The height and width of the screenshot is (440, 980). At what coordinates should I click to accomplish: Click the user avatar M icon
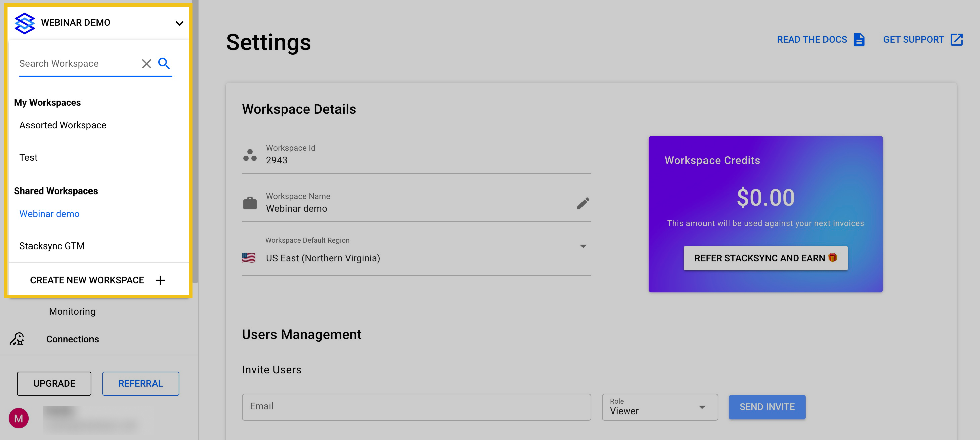pyautogui.click(x=19, y=418)
